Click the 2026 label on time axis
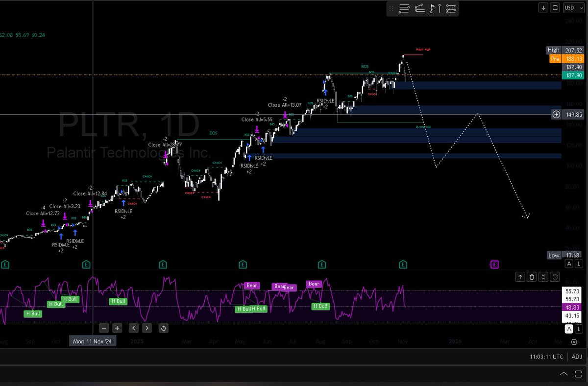This screenshot has width=588, height=386. click(455, 341)
